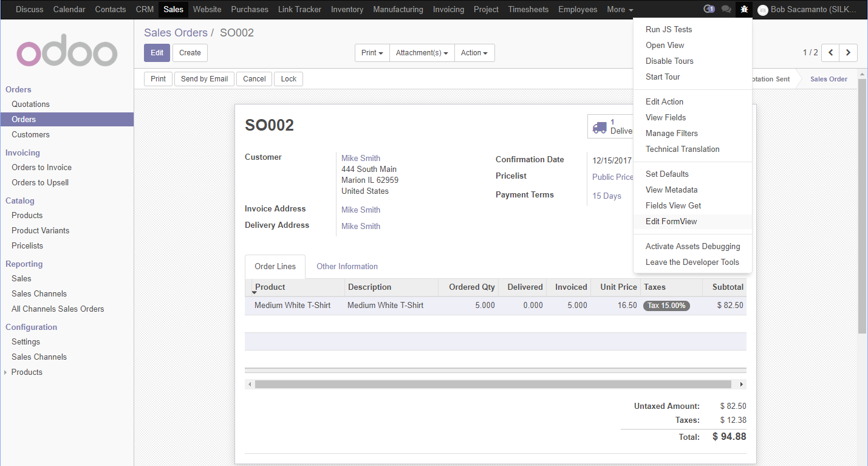Image resolution: width=868 pixels, height=466 pixels.
Task: Select Start Tour entry
Action: coord(692,77)
